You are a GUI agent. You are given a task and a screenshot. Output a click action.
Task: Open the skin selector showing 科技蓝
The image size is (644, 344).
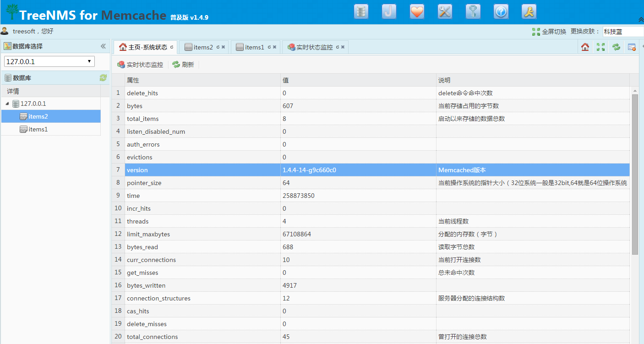point(623,32)
